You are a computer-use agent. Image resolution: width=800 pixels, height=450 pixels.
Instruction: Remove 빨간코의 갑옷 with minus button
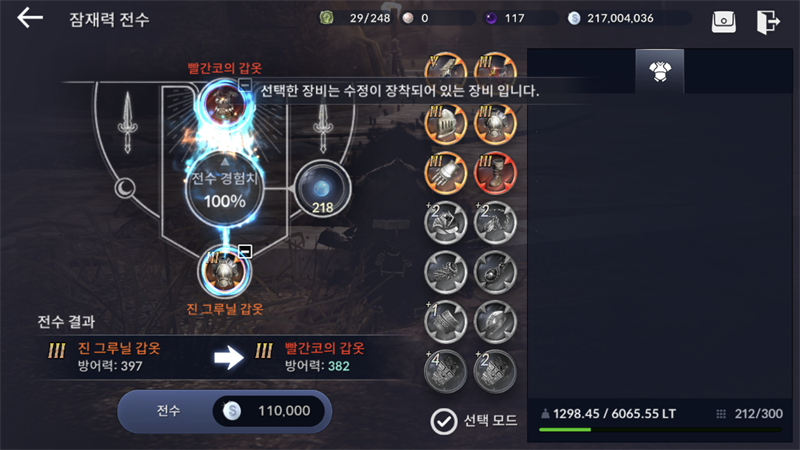[x=245, y=84]
